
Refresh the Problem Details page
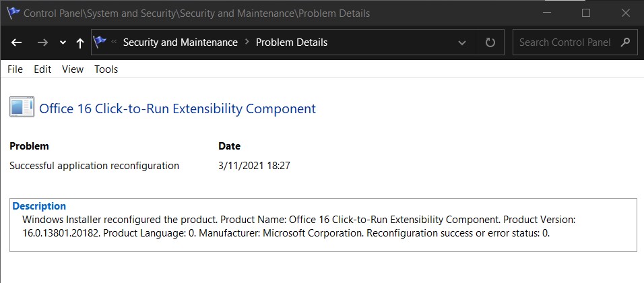point(490,42)
